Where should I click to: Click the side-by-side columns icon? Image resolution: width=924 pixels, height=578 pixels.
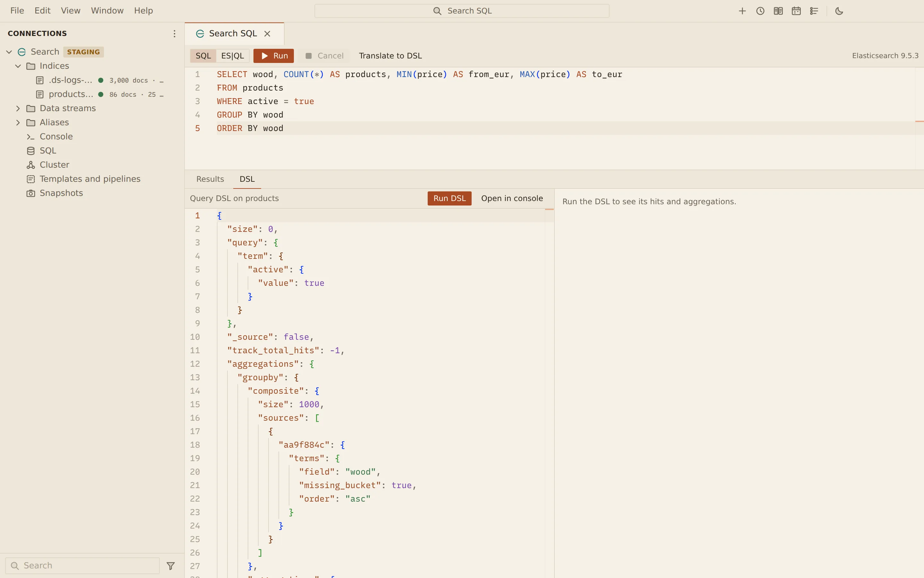click(778, 11)
